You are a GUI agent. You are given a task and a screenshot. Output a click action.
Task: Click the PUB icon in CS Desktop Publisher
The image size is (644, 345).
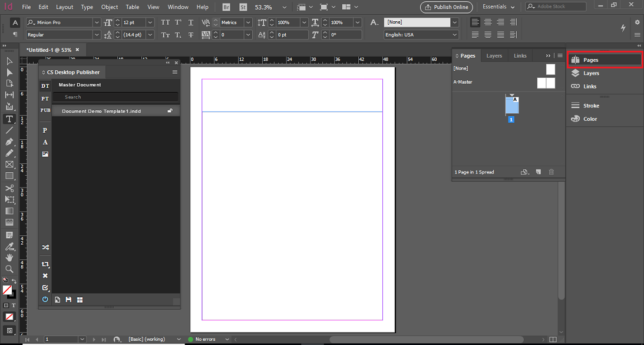coord(45,111)
